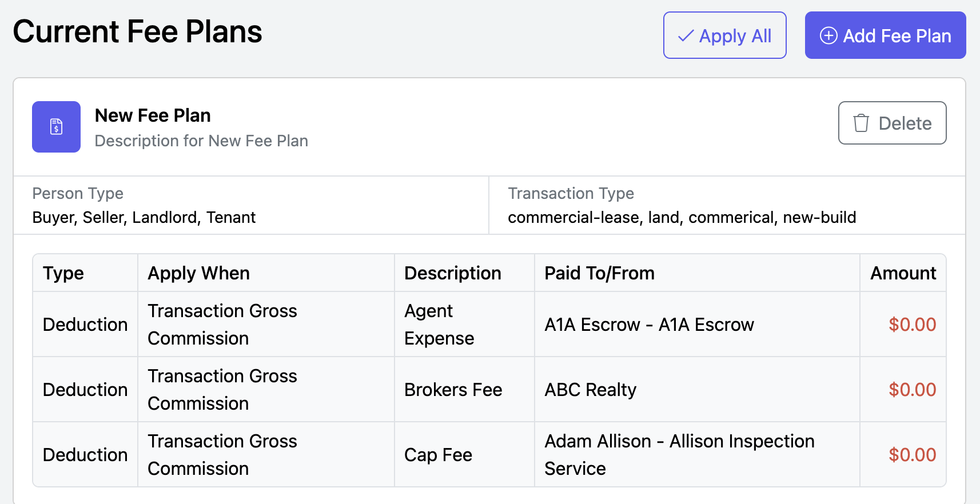
Task: Delete the New Fee Plan
Action: 892,123
